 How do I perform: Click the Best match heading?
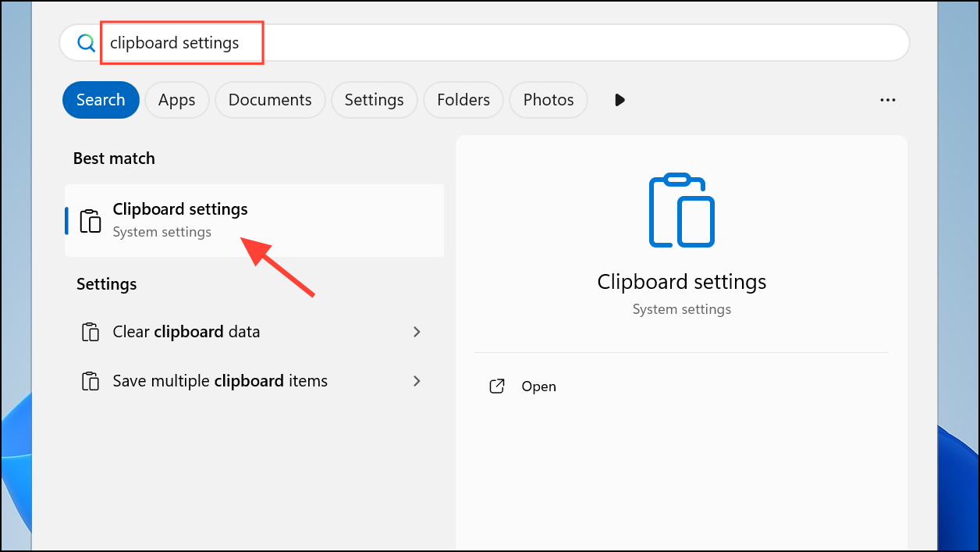tap(114, 158)
